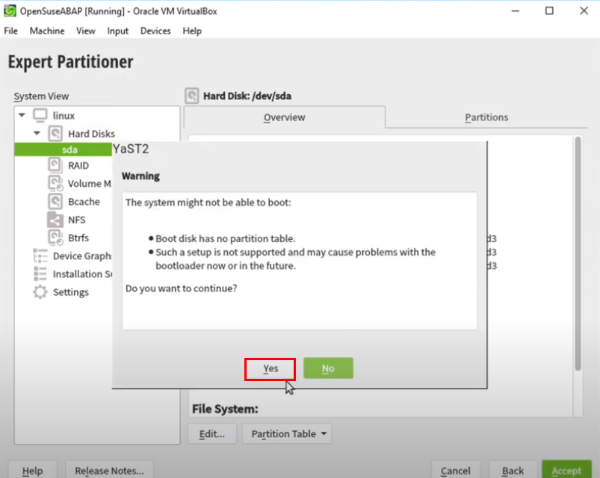The image size is (600, 478).
Task: Open the View menu
Action: pyautogui.click(x=86, y=31)
